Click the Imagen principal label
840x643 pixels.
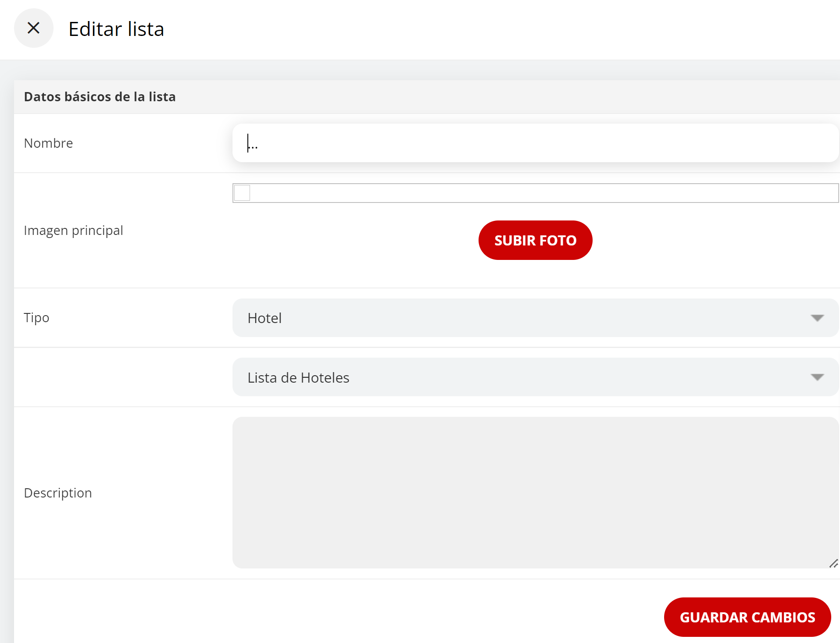[x=73, y=230]
